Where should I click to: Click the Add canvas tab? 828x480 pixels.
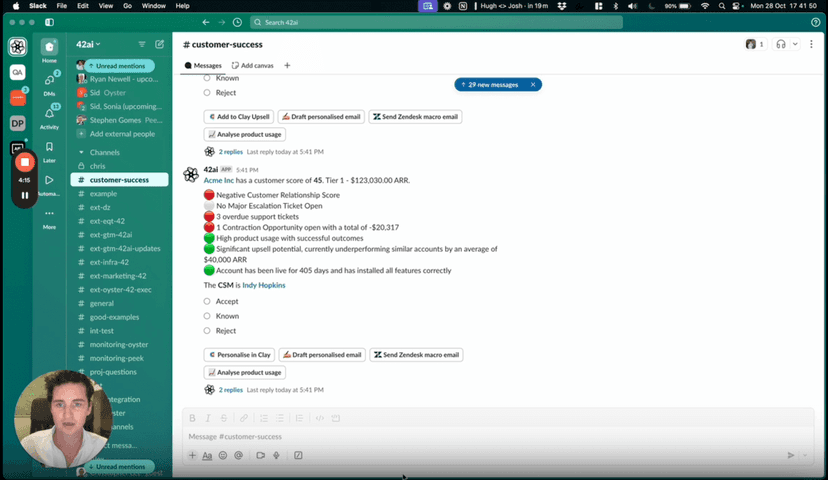coord(254,65)
